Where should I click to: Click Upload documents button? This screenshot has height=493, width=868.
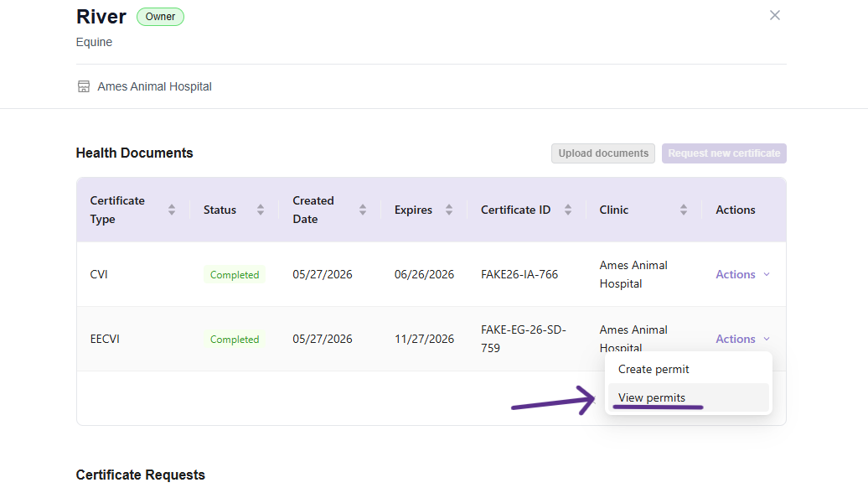(x=603, y=153)
